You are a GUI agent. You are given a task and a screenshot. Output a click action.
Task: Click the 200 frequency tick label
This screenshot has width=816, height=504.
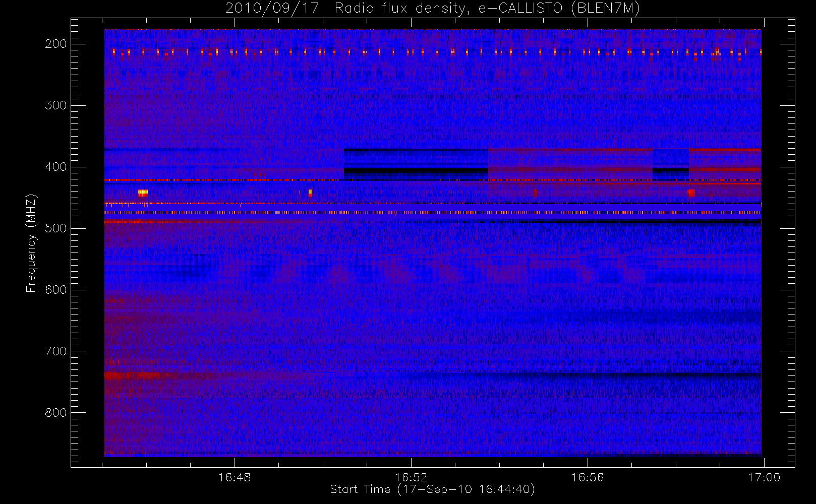[x=56, y=44]
